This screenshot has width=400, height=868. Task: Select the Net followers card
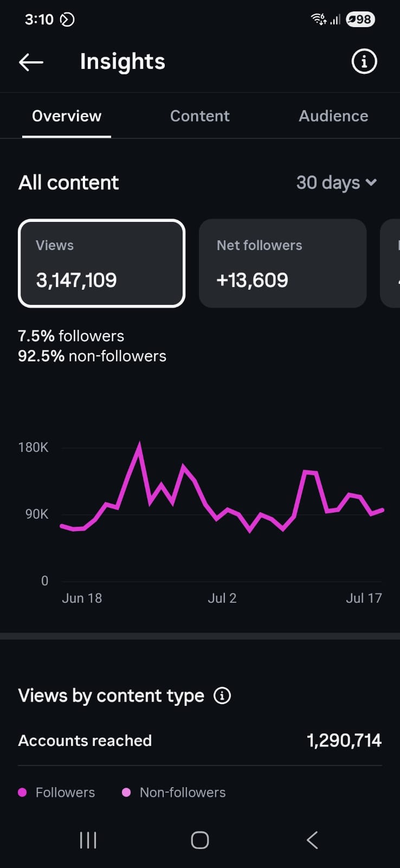[x=283, y=263]
